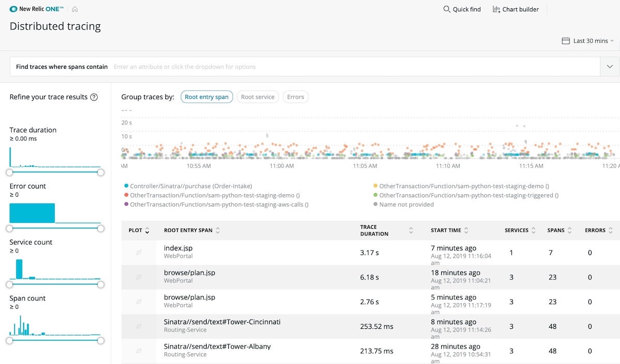This screenshot has height=364, width=620.
Task: Click the 253.52 ms trace duration value
Action: [377, 326]
